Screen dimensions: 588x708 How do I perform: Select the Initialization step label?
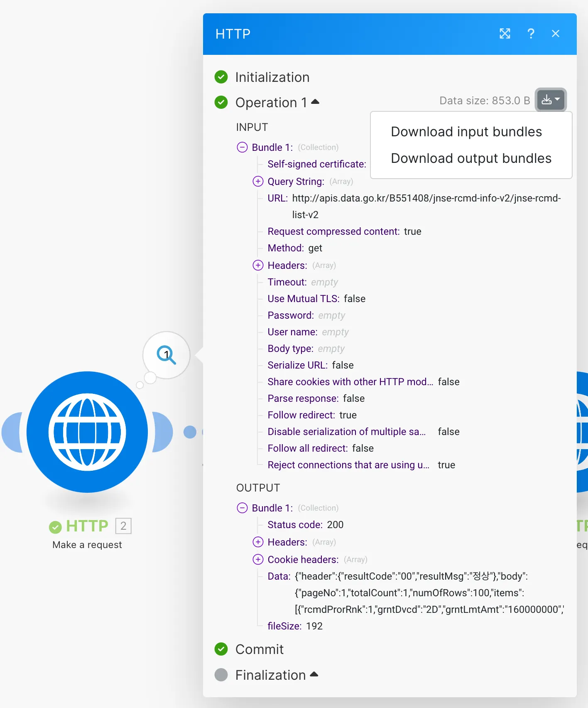pos(272,77)
